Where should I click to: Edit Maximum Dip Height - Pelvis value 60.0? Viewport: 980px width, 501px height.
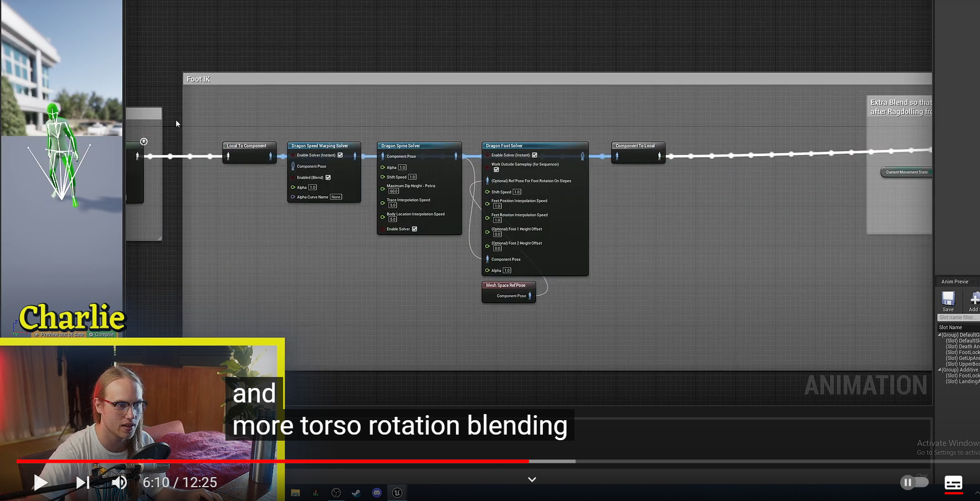(x=393, y=191)
